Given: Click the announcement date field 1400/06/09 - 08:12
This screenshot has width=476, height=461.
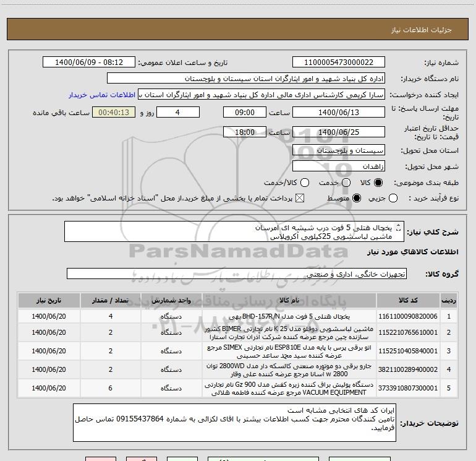Looking at the screenshot, I should tap(89, 62).
